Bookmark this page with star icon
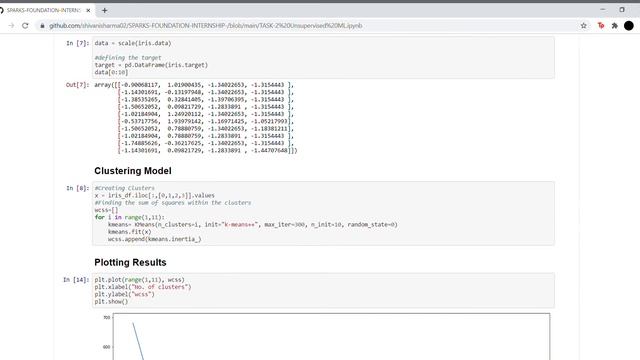The width and height of the screenshot is (640, 360). point(584,26)
